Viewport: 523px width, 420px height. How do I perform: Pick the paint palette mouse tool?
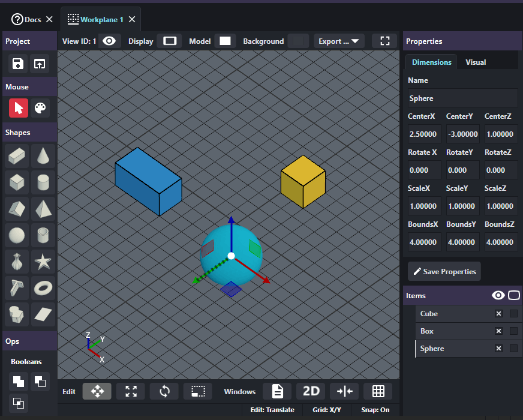coord(40,108)
